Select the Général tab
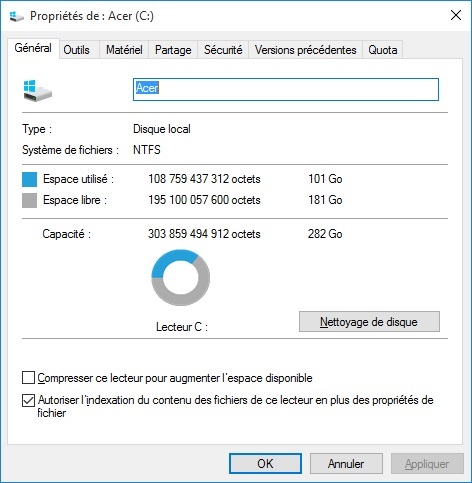The height and width of the screenshot is (483, 472). 33,48
